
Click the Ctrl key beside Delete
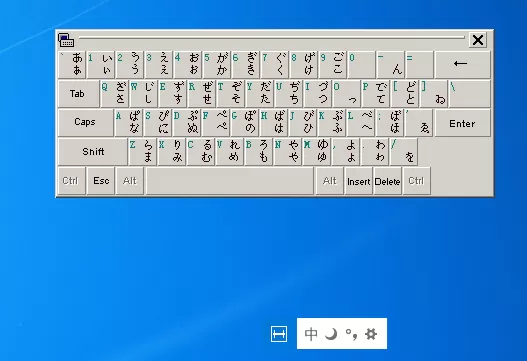416,180
